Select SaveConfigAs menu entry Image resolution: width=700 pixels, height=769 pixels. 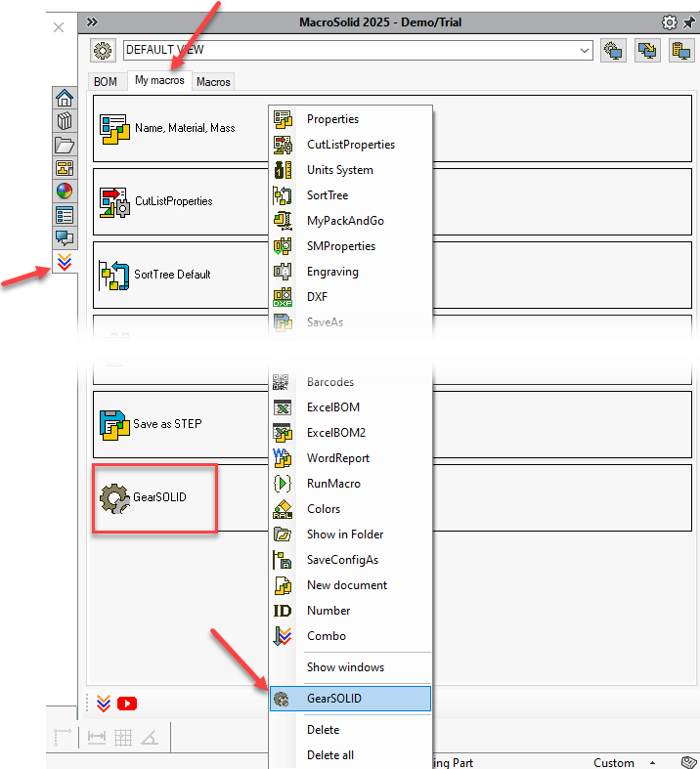[351, 560]
